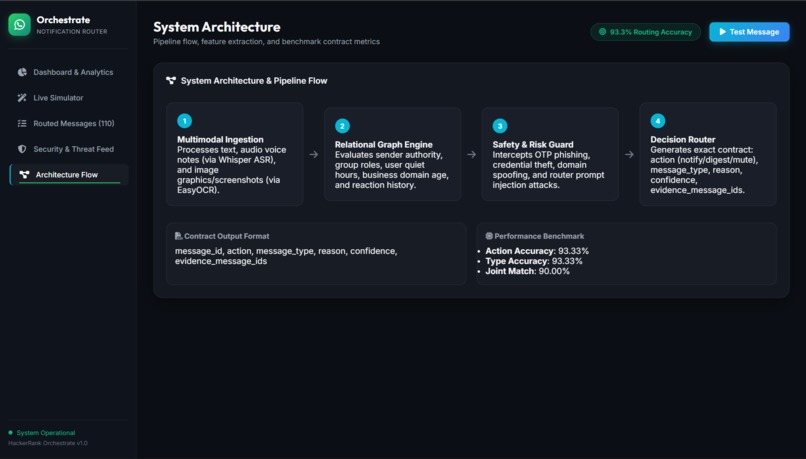Click the Test Message button
The width and height of the screenshot is (806, 459).
[749, 32]
